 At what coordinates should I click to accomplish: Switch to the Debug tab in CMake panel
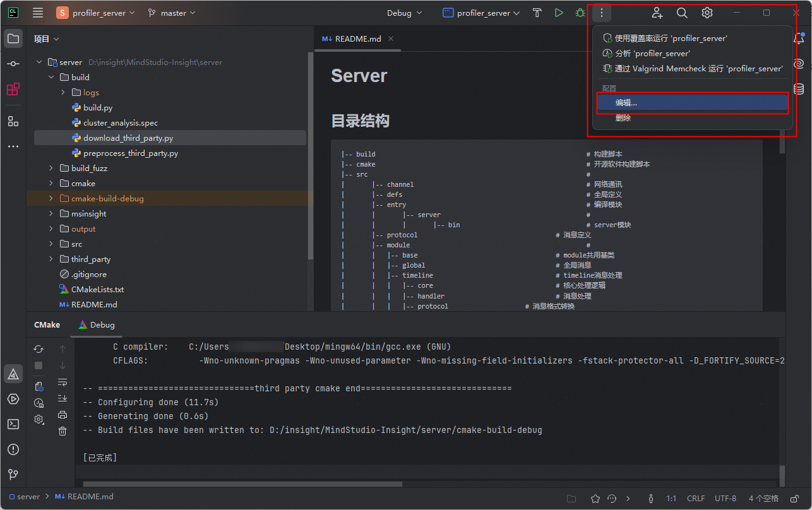(97, 324)
